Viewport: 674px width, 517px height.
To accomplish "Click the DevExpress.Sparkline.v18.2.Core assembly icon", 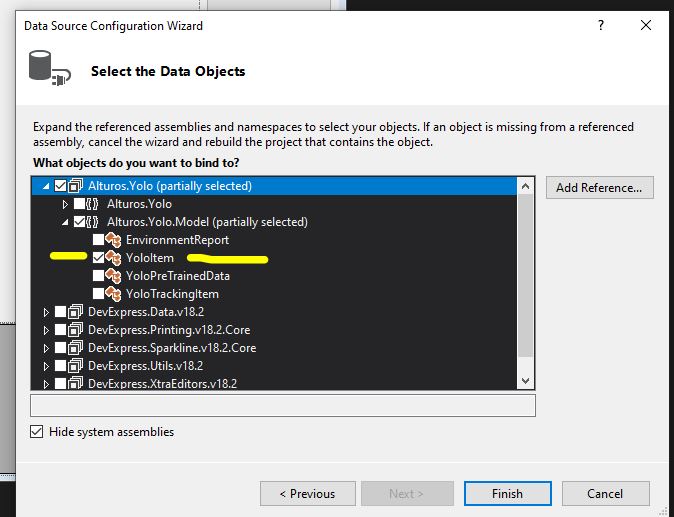I will (x=76, y=348).
